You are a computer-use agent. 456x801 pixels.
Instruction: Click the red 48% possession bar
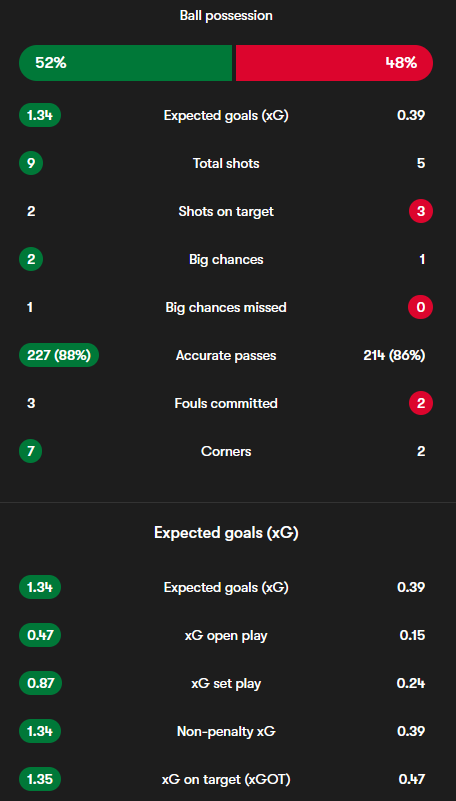(x=334, y=63)
